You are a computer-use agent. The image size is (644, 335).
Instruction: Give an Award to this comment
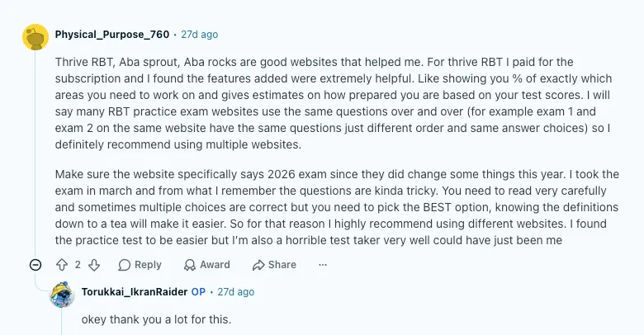tap(207, 265)
